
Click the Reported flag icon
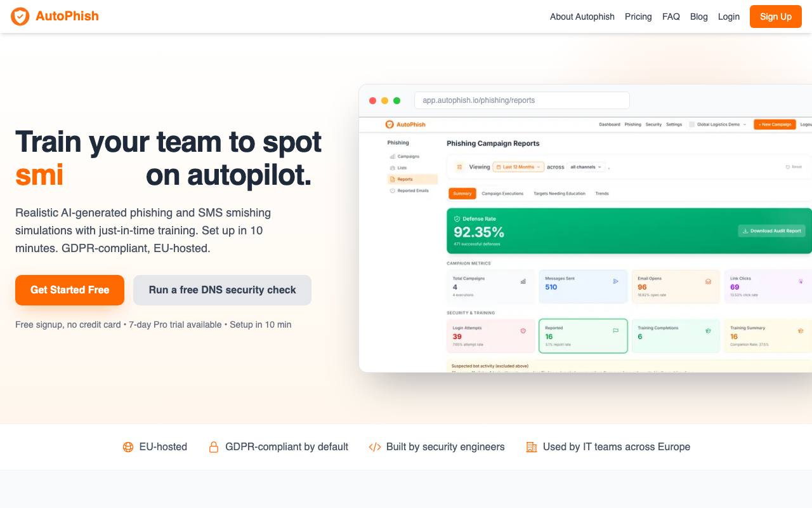pos(615,331)
